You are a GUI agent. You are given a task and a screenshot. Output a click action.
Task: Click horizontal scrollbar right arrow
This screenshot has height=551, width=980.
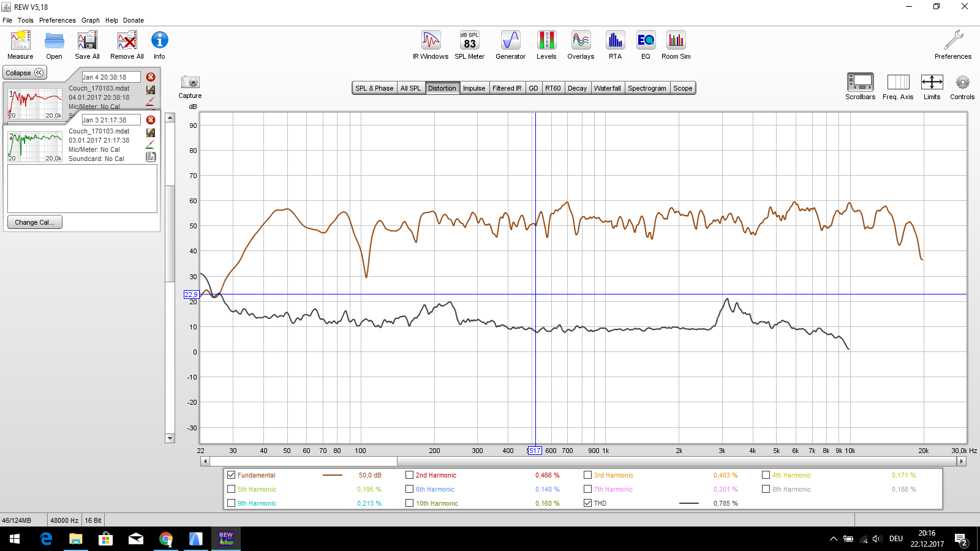click(962, 462)
